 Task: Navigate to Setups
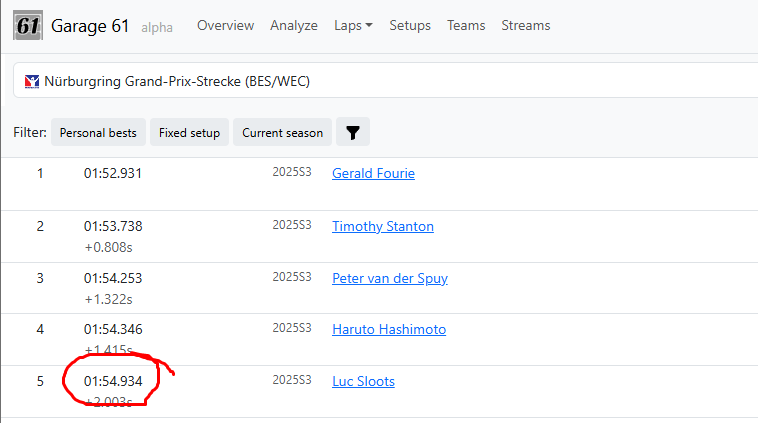pos(410,25)
